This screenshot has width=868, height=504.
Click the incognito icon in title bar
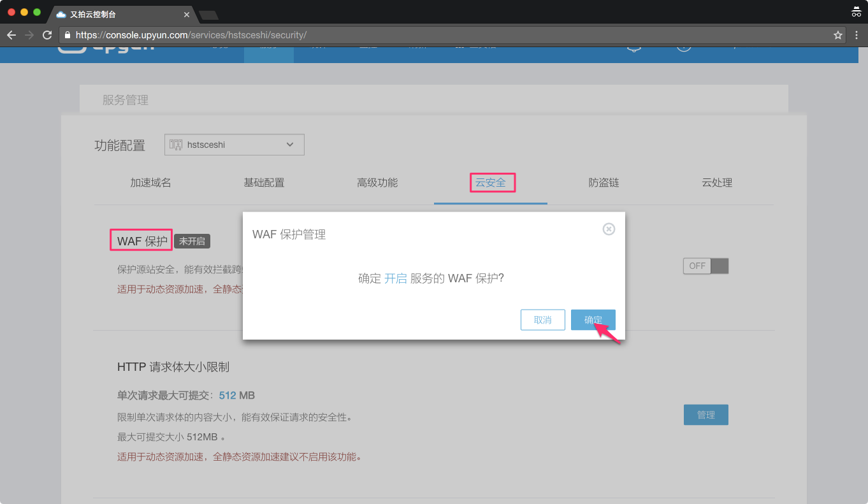coord(856,12)
